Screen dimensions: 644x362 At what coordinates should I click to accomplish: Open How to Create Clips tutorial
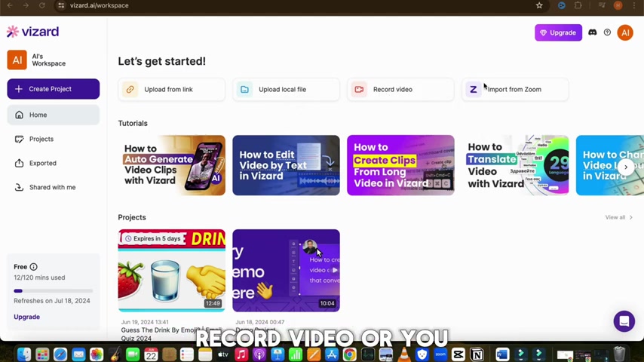pos(400,165)
